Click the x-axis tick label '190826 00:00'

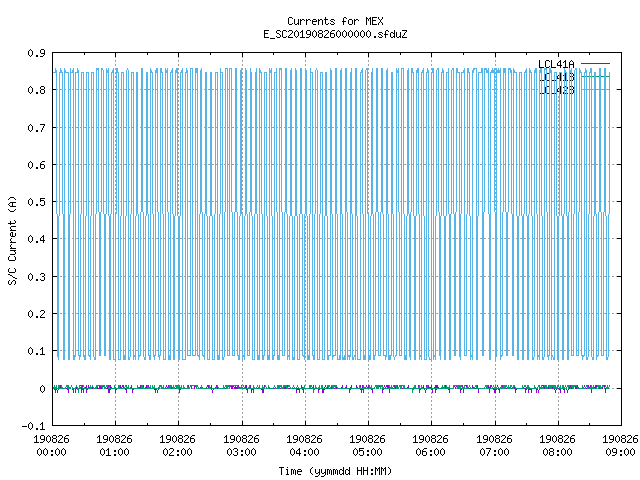(x=51, y=446)
